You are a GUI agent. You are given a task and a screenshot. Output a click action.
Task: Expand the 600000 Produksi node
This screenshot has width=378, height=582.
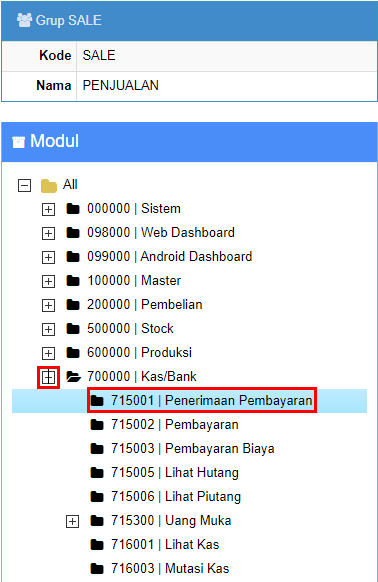point(48,353)
